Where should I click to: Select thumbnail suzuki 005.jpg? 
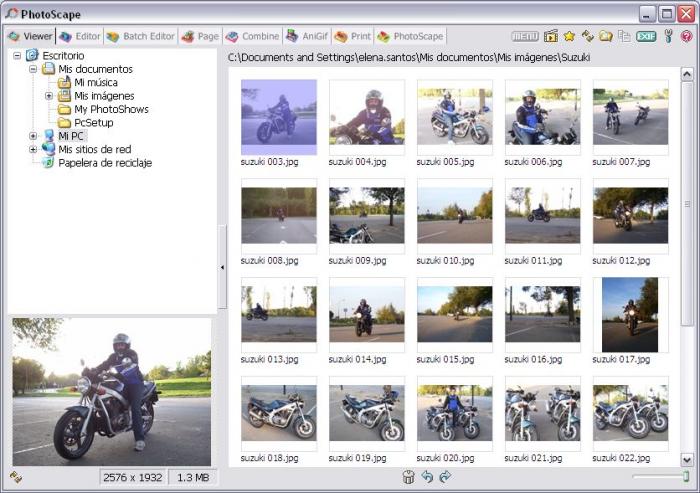(x=454, y=117)
